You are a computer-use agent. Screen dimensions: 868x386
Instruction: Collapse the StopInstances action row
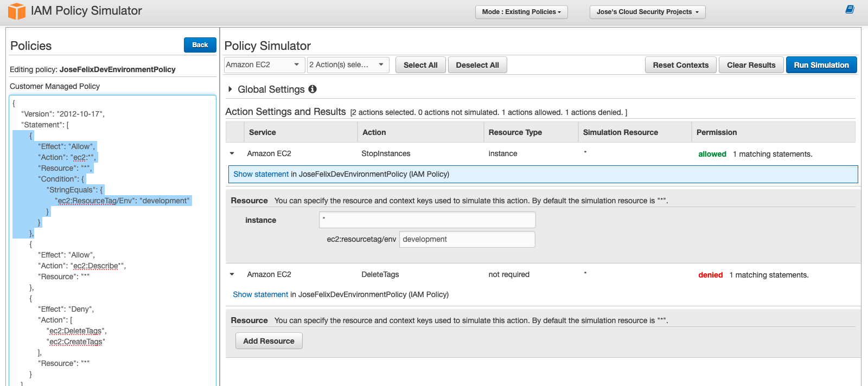(x=232, y=153)
